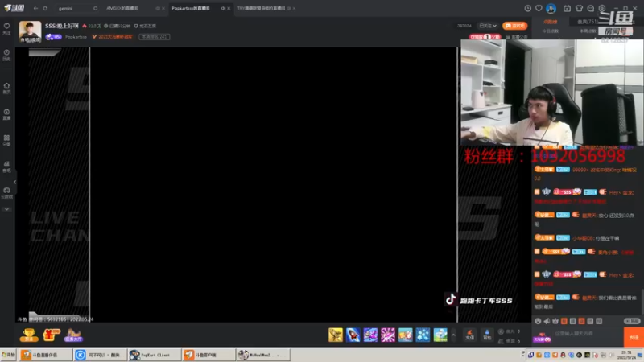Click the clock in the system tray
The width and height of the screenshot is (644, 362).
626,355
